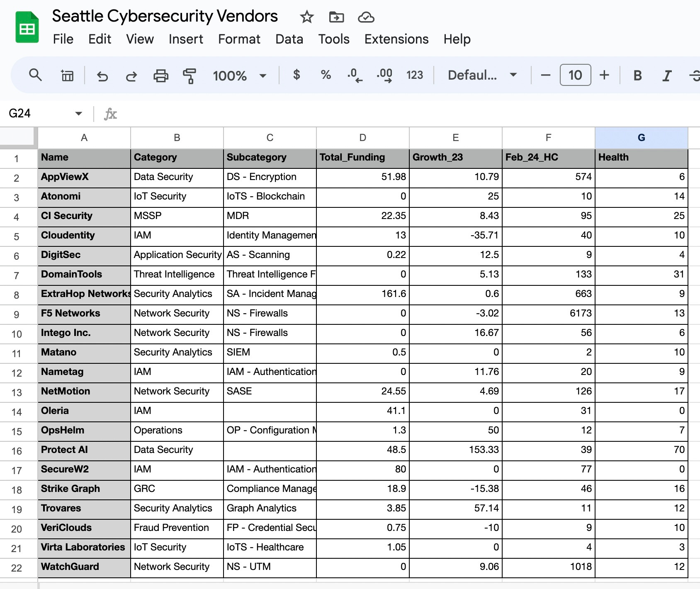
Task: Select the WatchGuard cell
Action: [84, 567]
